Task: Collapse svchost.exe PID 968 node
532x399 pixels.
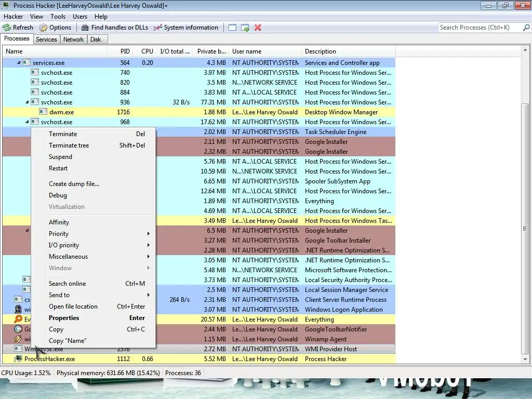Action: coord(27,122)
